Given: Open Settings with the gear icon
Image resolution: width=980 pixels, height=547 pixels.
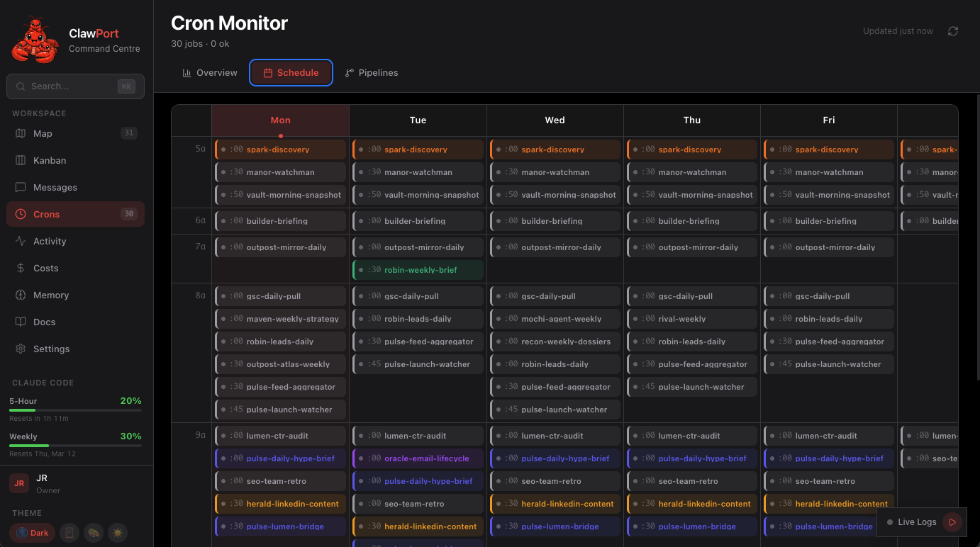Looking at the screenshot, I should click(51, 349).
